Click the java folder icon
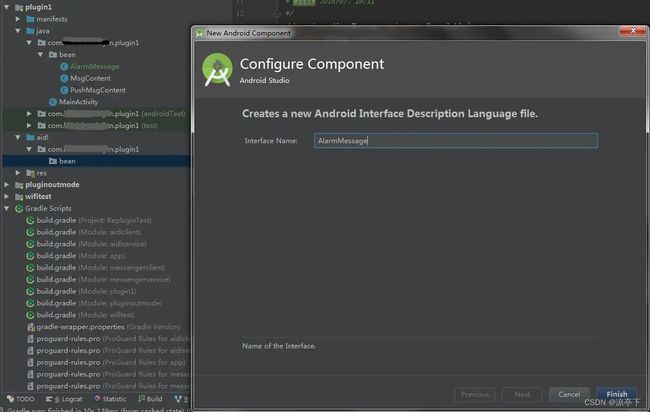Screen dimensions: 650x412 click(30, 31)
